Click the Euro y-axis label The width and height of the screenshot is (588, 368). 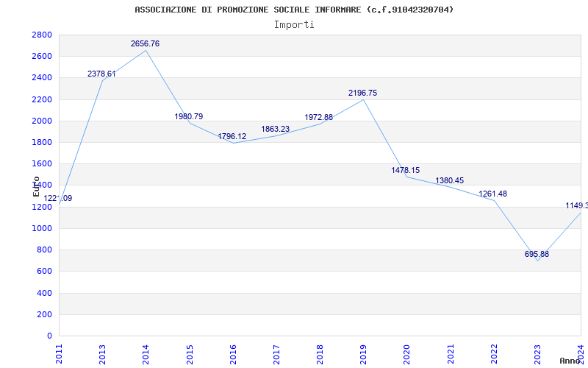pos(36,186)
